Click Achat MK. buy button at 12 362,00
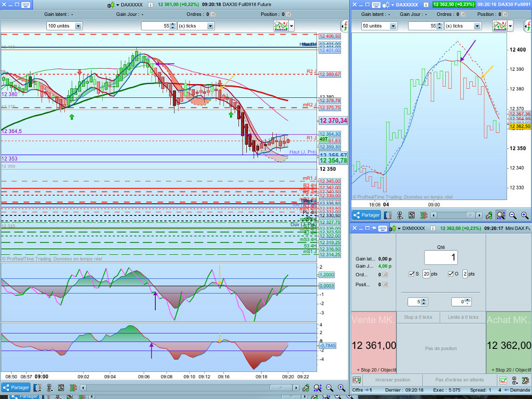The width and height of the screenshot is (532, 399). 509,343
